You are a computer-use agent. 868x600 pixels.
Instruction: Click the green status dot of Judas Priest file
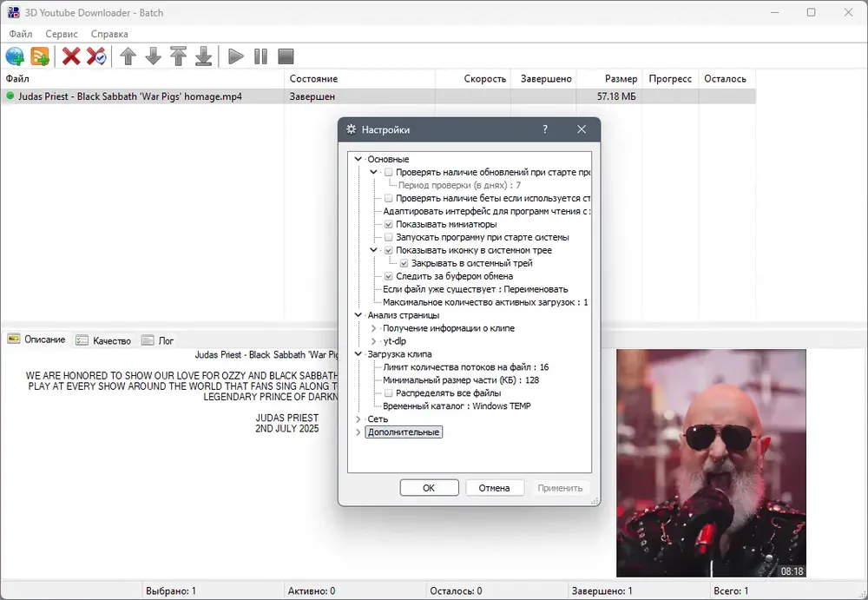tap(10, 96)
